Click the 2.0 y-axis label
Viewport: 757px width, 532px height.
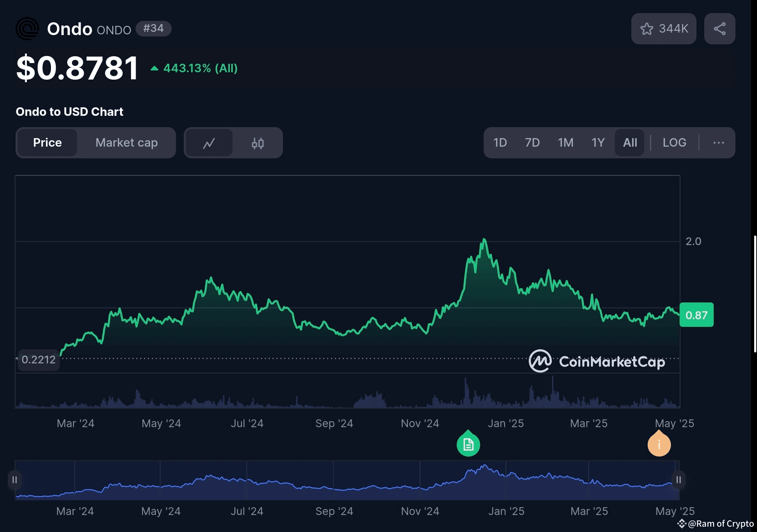693,242
